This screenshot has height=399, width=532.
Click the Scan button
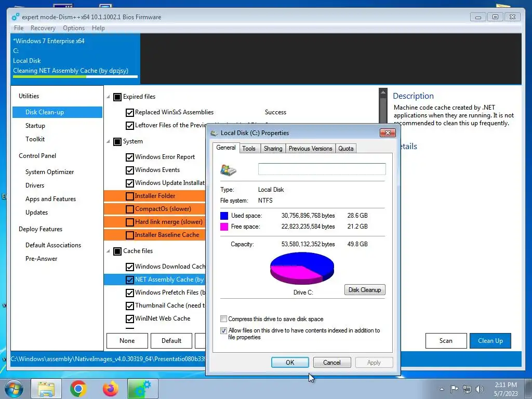pos(446,341)
